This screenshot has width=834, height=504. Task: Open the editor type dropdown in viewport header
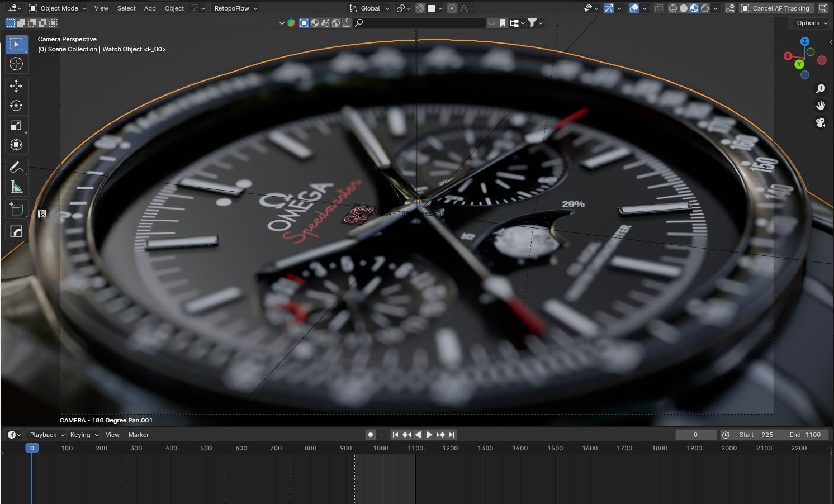click(x=15, y=8)
